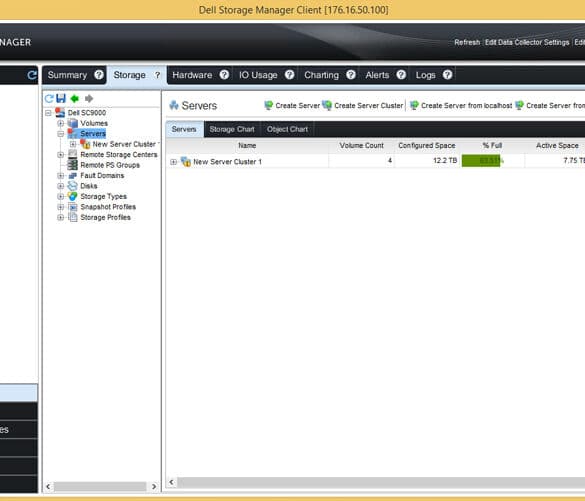This screenshot has height=501, width=585.
Task: Open help for the IO Usage tab
Action: [290, 75]
